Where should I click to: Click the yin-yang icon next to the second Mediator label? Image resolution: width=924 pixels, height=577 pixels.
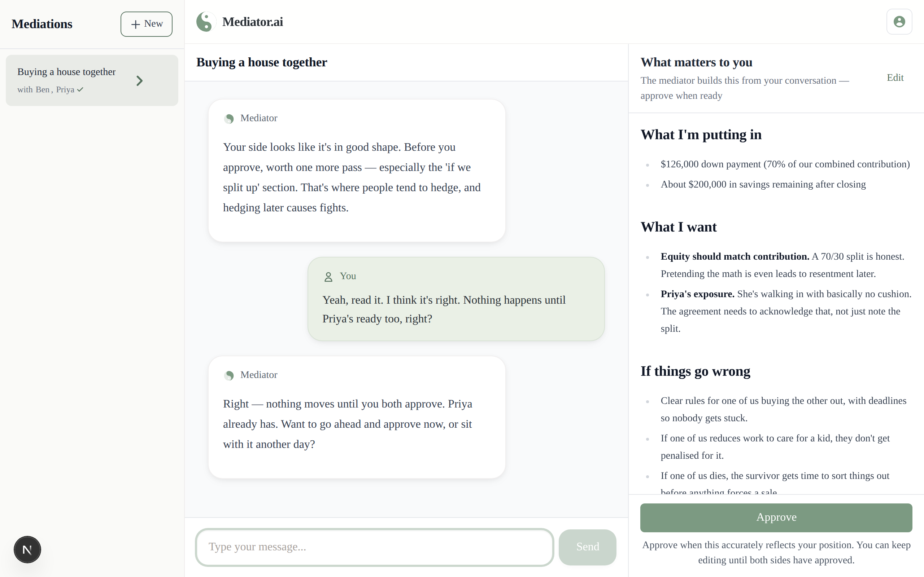[x=229, y=375]
